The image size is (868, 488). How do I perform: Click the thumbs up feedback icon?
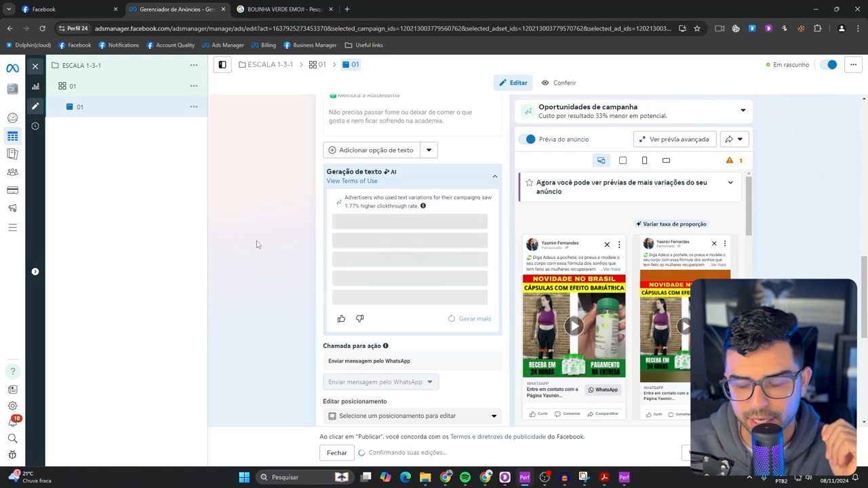coord(341,319)
